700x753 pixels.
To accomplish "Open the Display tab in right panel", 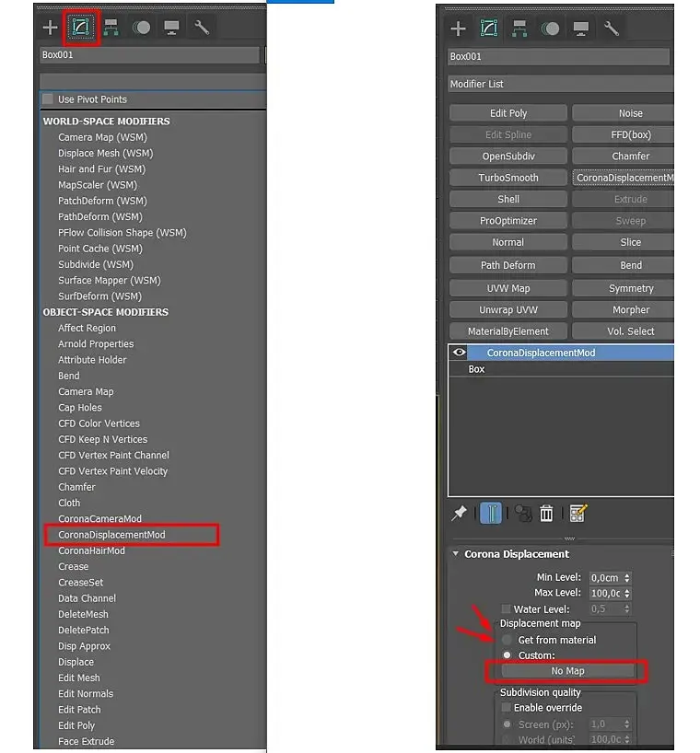I will click(580, 29).
